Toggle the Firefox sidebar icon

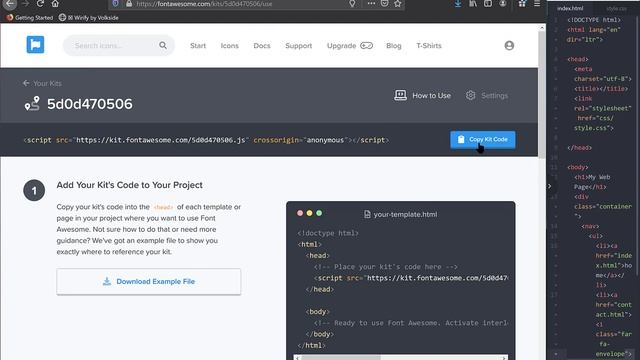pos(488,4)
